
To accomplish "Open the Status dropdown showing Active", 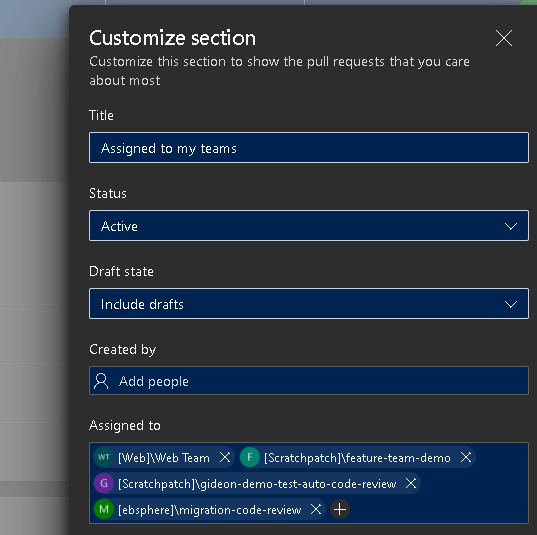I will pyautogui.click(x=309, y=226).
